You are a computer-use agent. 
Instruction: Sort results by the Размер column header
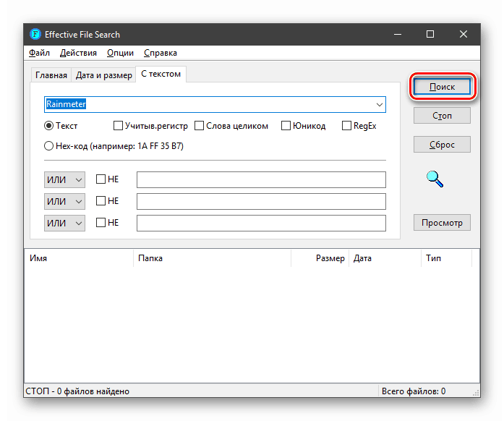point(320,258)
